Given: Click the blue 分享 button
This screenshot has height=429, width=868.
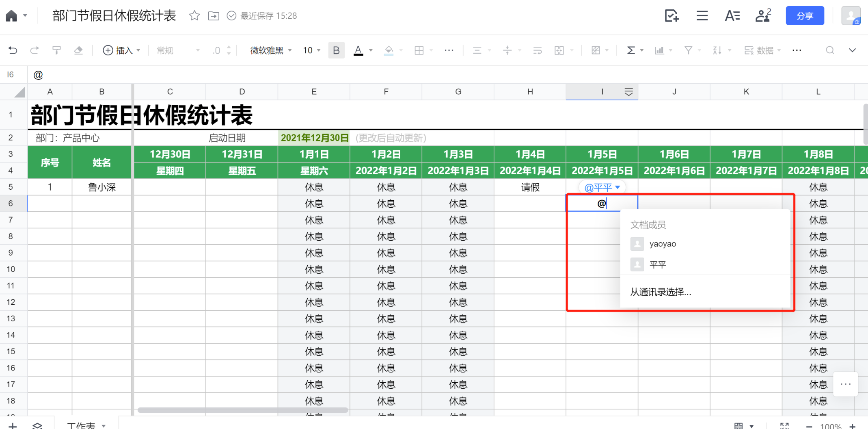Looking at the screenshot, I should pos(805,16).
